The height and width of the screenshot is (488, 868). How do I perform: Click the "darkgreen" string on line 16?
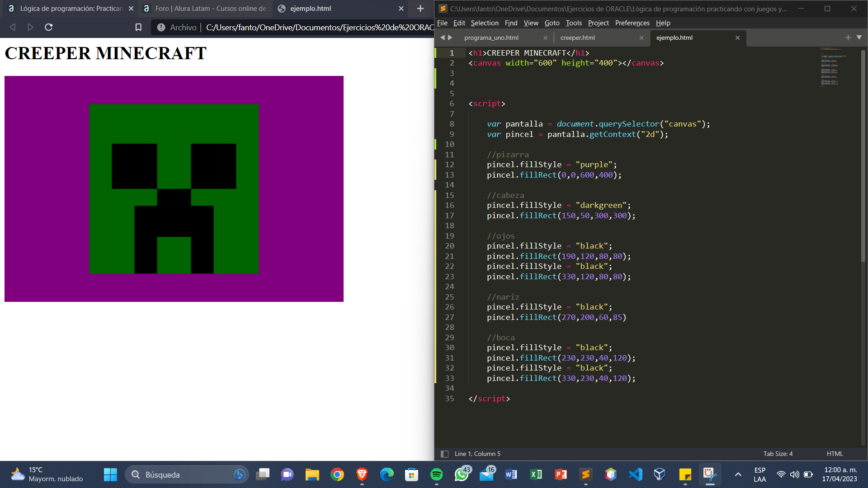tap(601, 205)
